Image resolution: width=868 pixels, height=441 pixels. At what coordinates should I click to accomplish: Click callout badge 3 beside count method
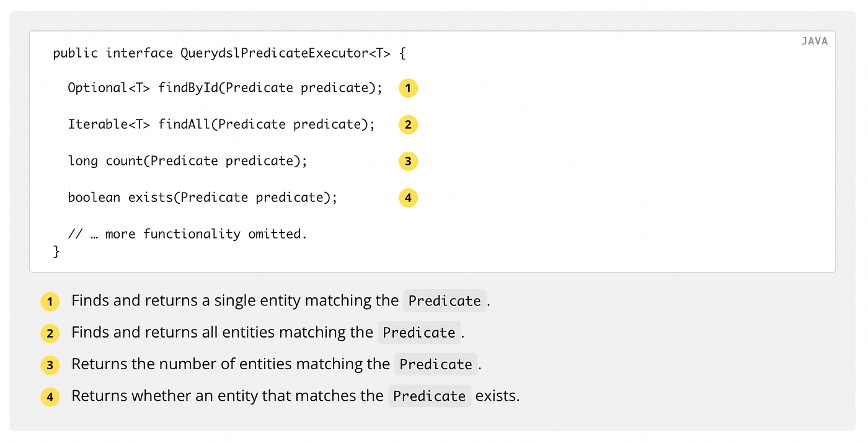click(x=408, y=162)
